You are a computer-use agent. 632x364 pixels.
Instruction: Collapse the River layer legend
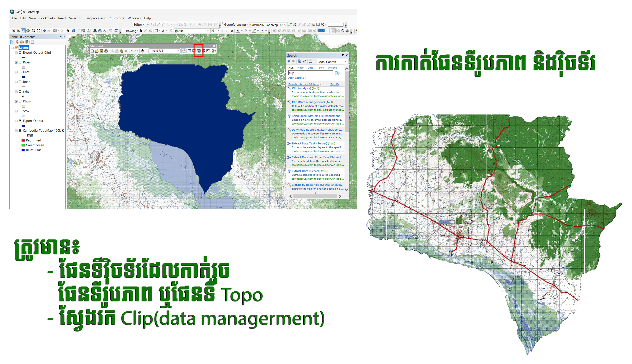[x=16, y=62]
